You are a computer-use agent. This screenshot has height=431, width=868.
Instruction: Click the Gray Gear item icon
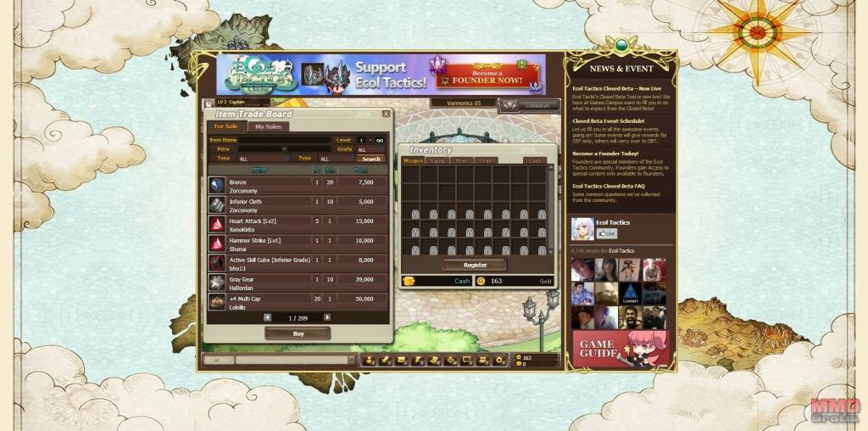217,283
